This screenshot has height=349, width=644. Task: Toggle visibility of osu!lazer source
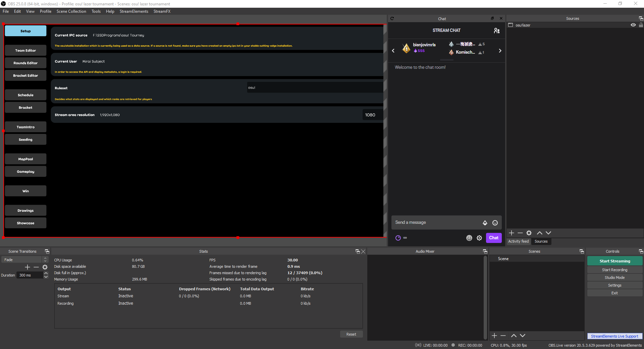click(x=633, y=25)
